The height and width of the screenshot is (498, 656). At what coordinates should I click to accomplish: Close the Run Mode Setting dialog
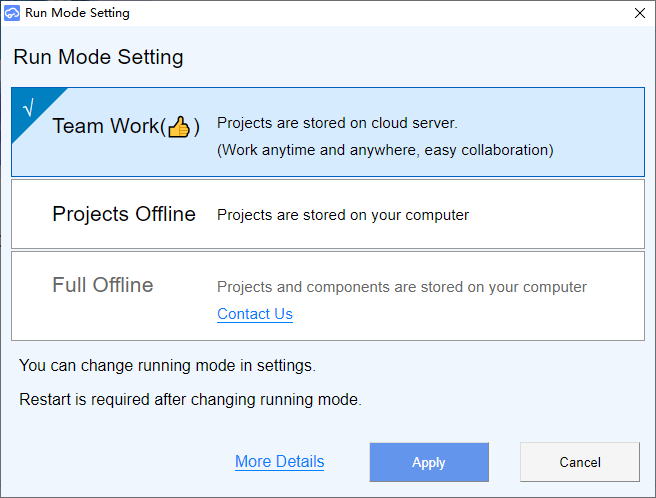point(639,13)
